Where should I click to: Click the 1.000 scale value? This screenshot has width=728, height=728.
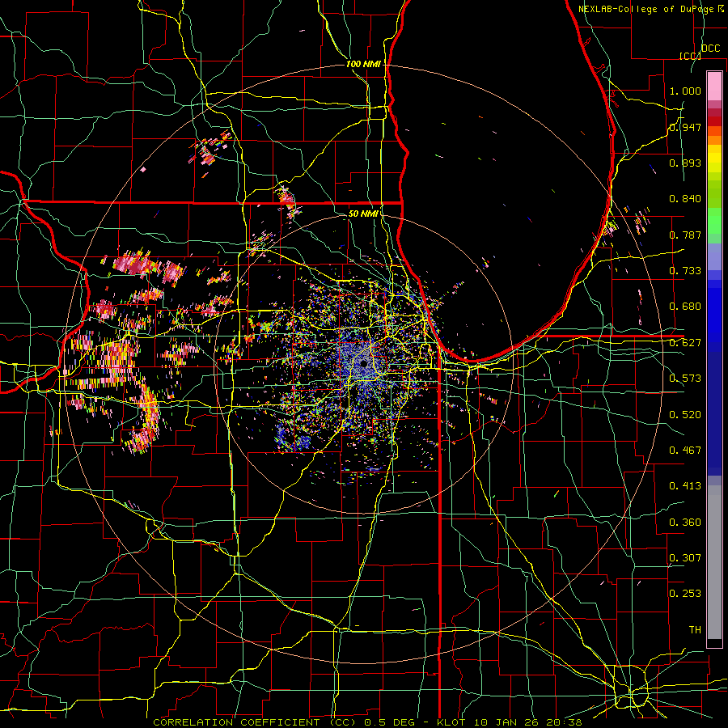pos(685,91)
